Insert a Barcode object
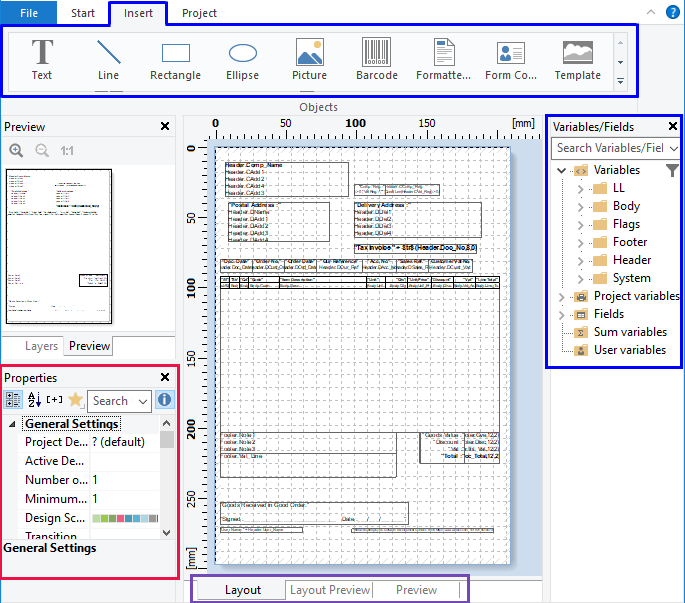This screenshot has height=603, width=685. click(377, 59)
